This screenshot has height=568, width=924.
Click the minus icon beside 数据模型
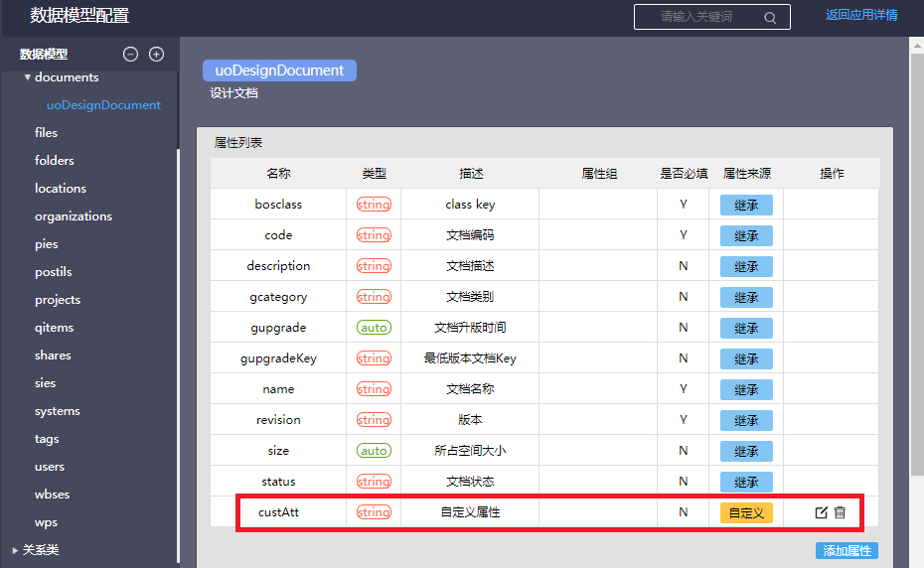130,55
